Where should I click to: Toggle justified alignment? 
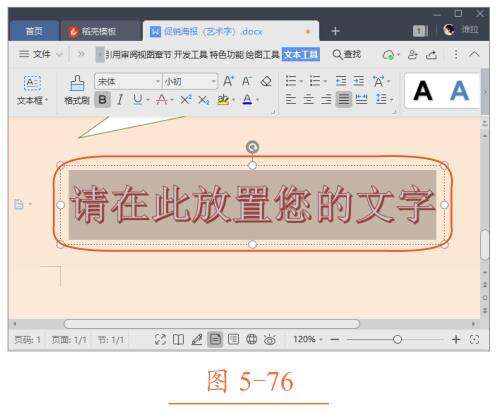click(344, 99)
